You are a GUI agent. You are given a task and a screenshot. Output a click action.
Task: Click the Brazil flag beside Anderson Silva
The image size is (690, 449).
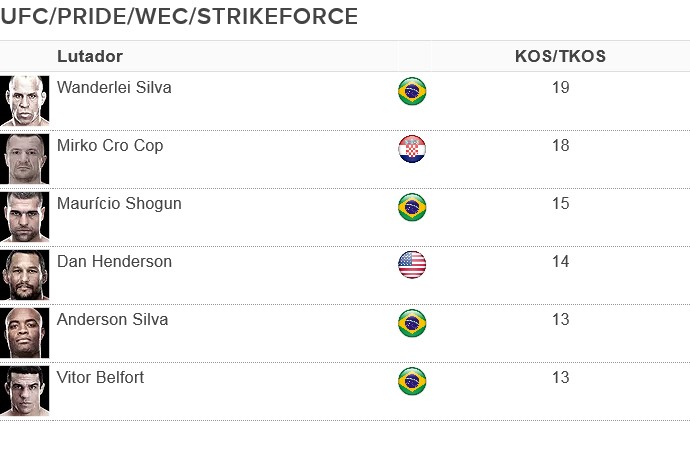411,323
